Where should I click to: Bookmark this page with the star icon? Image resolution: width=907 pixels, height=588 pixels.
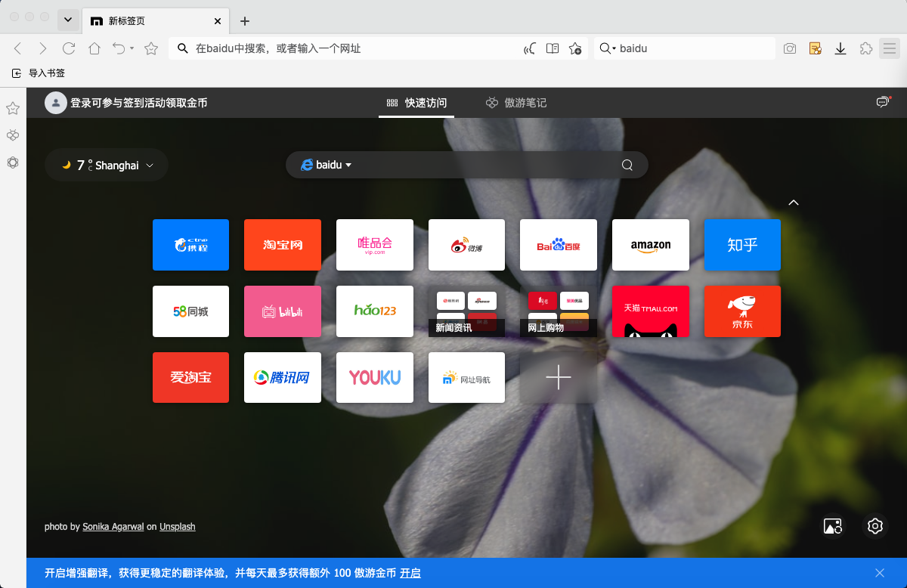click(x=575, y=48)
